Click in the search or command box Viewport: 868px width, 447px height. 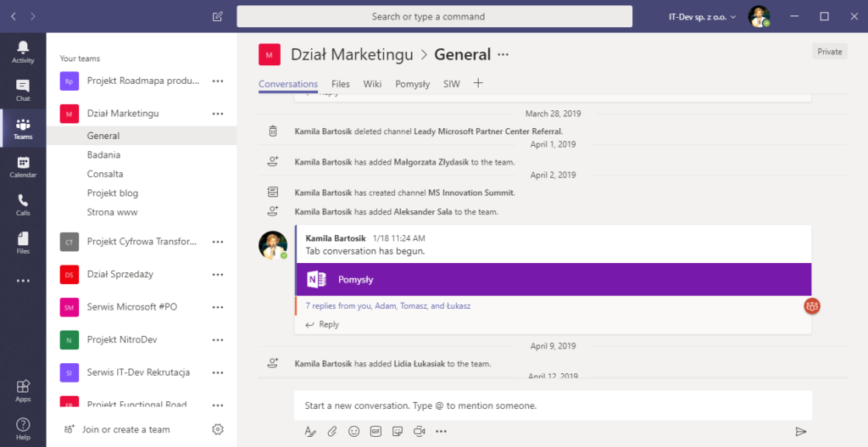434,17
